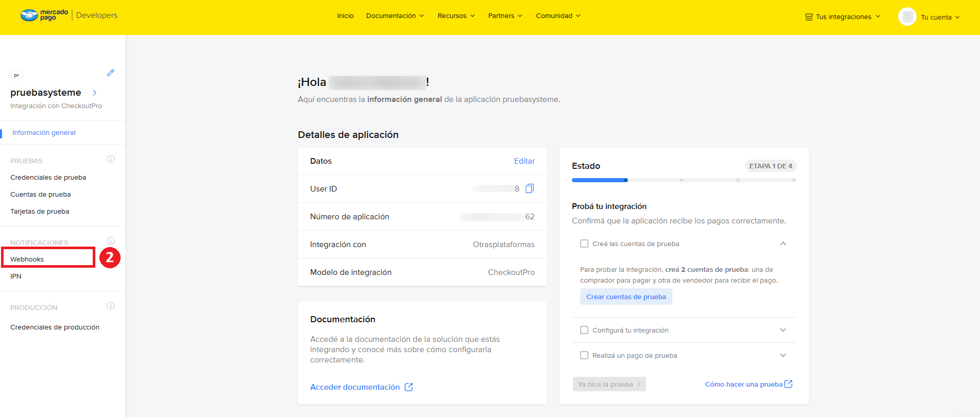
Task: Click the info icon beside NOTIFICACIONES
Action: [x=111, y=241]
